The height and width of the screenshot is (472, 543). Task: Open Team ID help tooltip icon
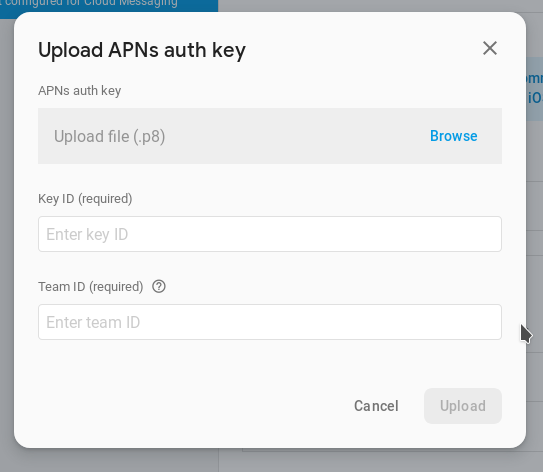159,287
